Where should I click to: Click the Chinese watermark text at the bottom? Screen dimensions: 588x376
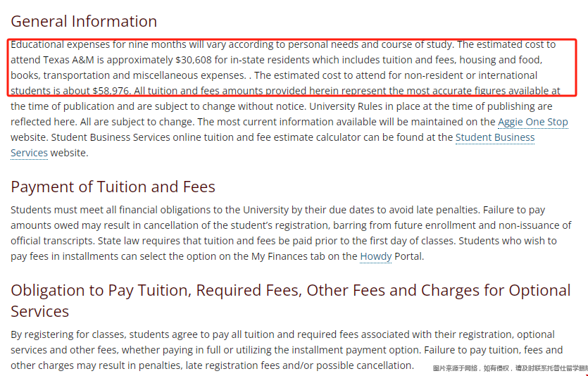click(x=510, y=368)
